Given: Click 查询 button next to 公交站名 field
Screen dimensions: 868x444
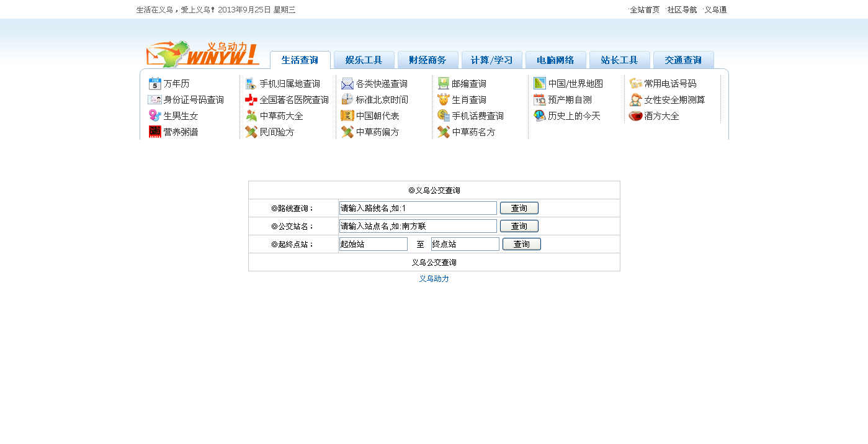Looking at the screenshot, I should pos(519,225).
